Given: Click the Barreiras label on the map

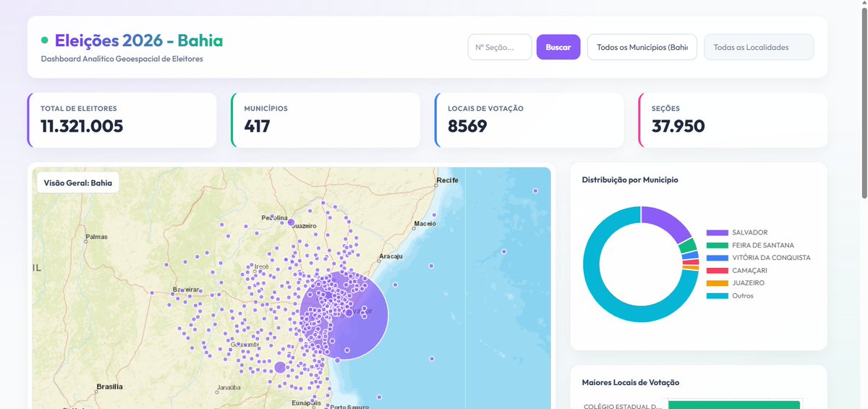Looking at the screenshot, I should 186,290.
